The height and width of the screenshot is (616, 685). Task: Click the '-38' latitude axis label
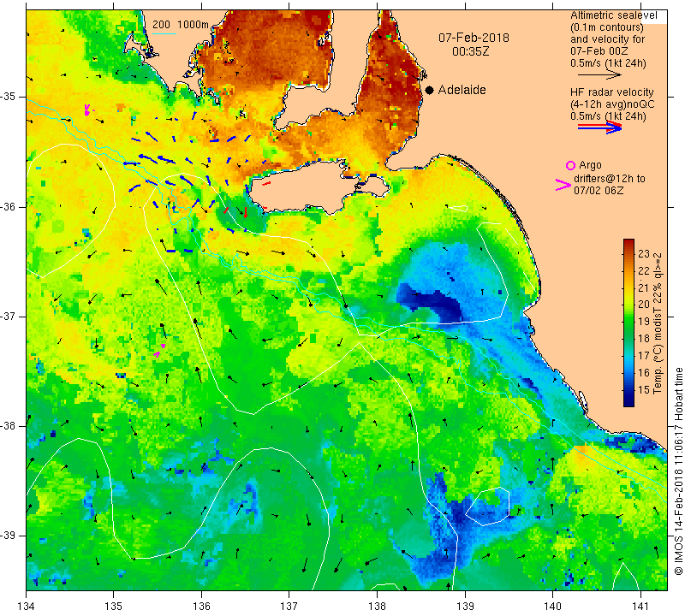point(9,426)
